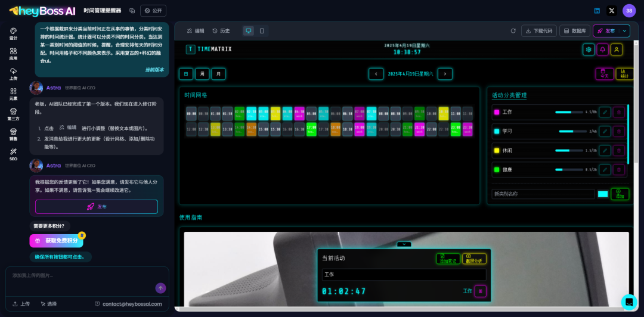Click the 截屏分析 screenshot analysis button
The height and width of the screenshot is (317, 644).
coord(475,259)
